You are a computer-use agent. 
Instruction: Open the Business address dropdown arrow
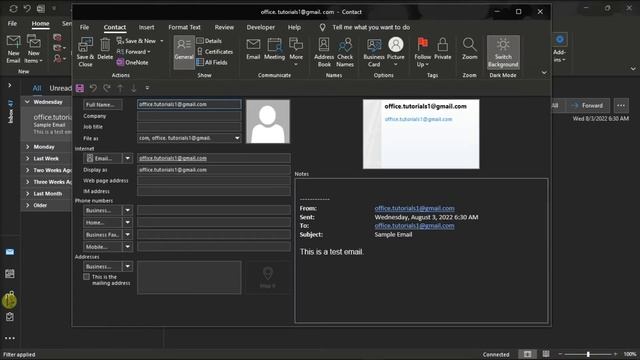(127, 266)
